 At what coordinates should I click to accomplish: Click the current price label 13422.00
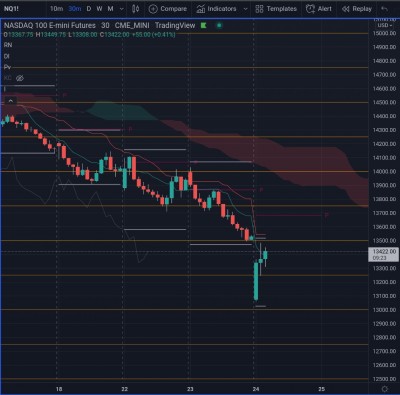pyautogui.click(x=384, y=254)
